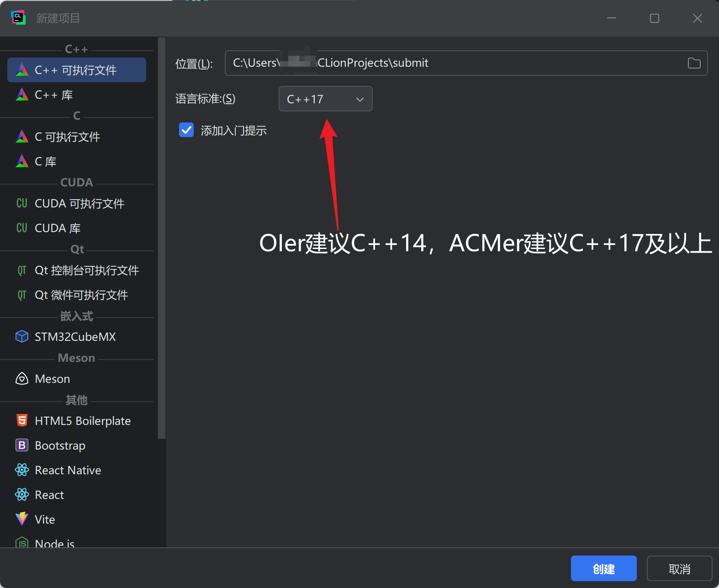Click the Meson project icon
Screen dimensions: 719x588
pyautogui.click(x=22, y=379)
